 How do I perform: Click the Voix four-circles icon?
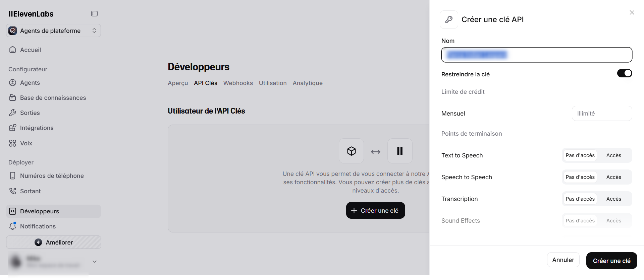[13, 143]
